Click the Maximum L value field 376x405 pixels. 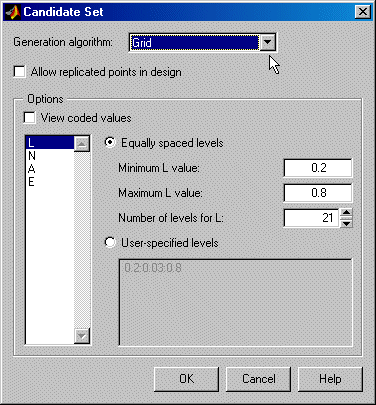[x=318, y=193]
